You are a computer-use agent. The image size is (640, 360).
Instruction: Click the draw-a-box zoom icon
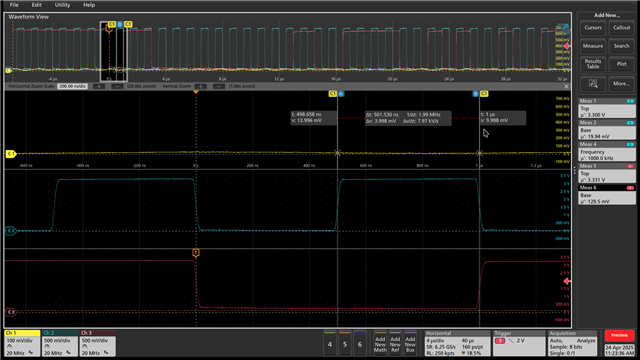(x=593, y=84)
